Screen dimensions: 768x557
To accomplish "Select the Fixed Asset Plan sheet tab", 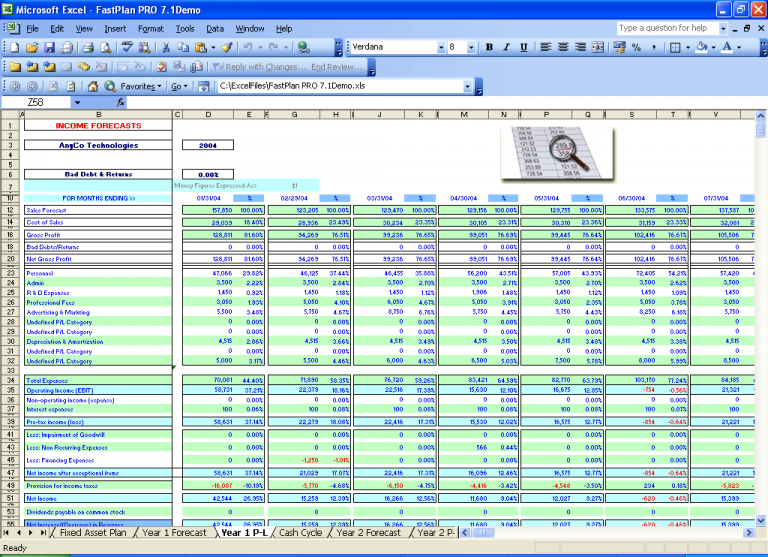I will (93, 533).
